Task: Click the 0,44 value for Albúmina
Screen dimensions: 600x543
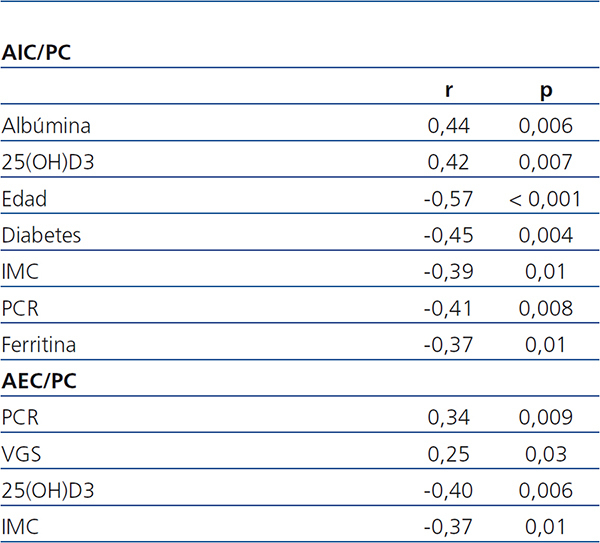Action: click(450, 126)
